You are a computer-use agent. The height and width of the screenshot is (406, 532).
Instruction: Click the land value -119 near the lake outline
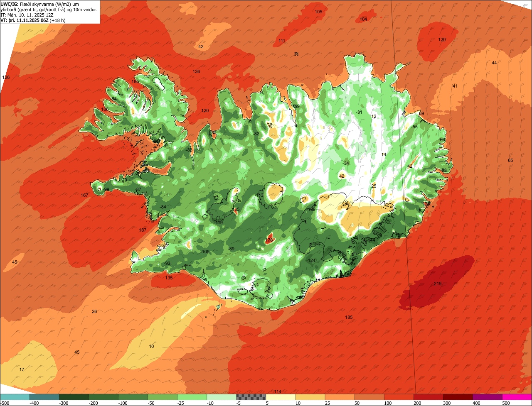coord(219,223)
